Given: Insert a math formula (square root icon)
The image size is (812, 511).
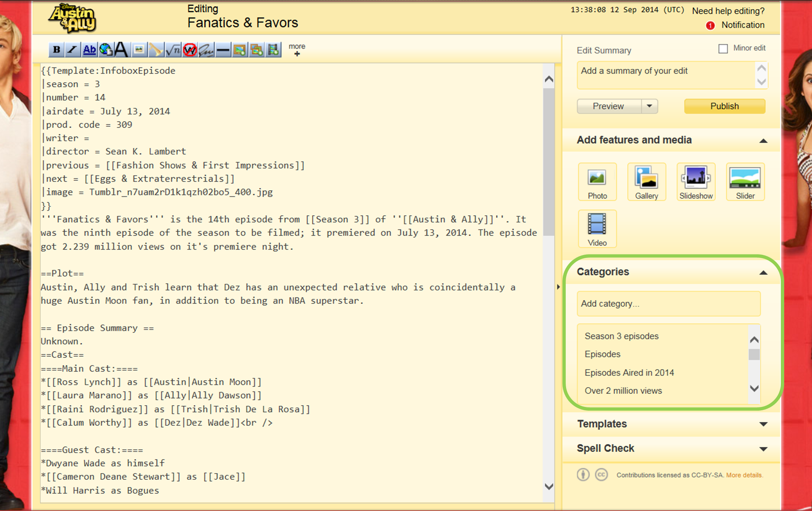Looking at the screenshot, I should [173, 49].
